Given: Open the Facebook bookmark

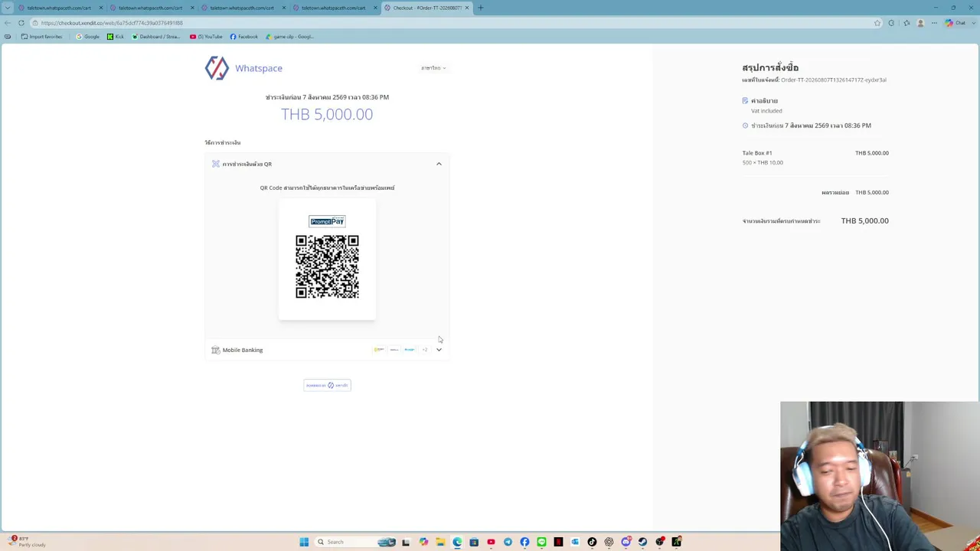Looking at the screenshot, I should coord(244,37).
